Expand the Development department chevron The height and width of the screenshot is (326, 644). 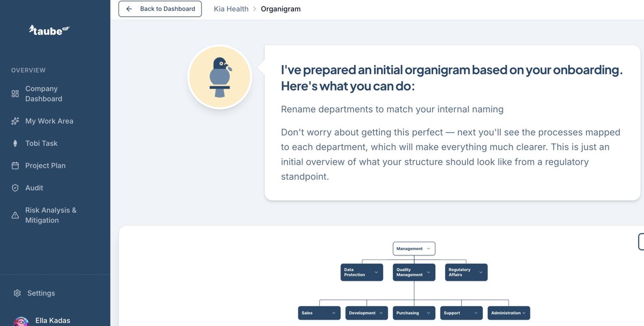pyautogui.click(x=381, y=313)
